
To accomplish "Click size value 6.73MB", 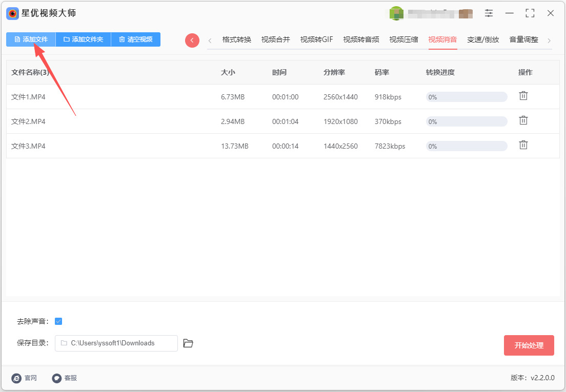I will (x=233, y=97).
